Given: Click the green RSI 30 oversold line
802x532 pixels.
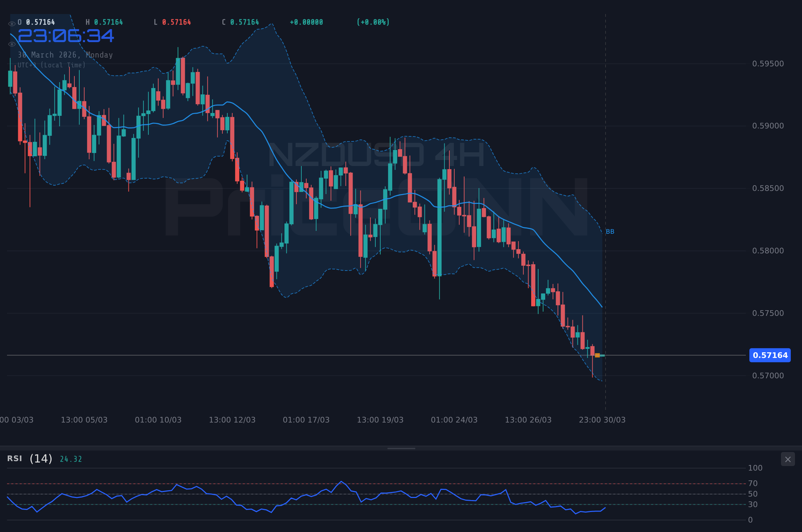Looking at the screenshot, I should [x=351, y=504].
